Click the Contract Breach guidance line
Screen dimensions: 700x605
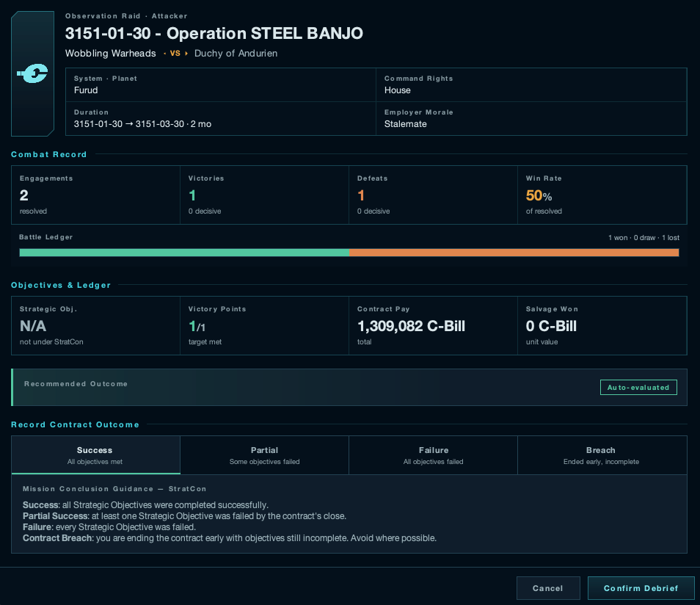[x=230, y=538]
